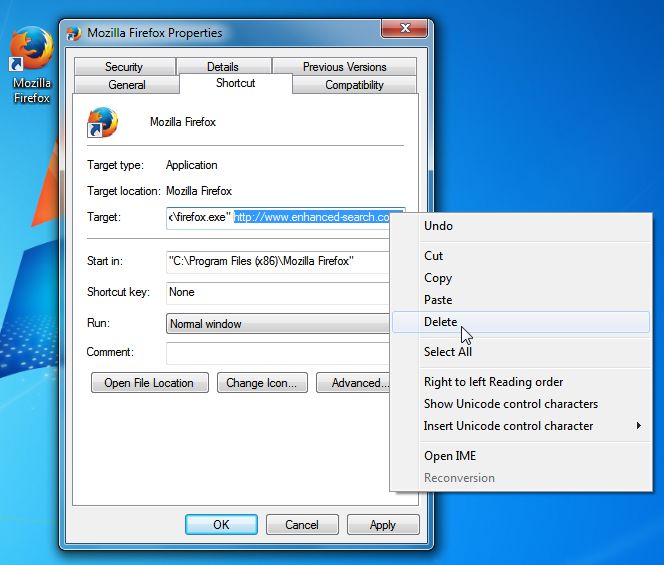The width and height of the screenshot is (664, 565).
Task: Choose Cut from the context menu
Action: point(521,256)
